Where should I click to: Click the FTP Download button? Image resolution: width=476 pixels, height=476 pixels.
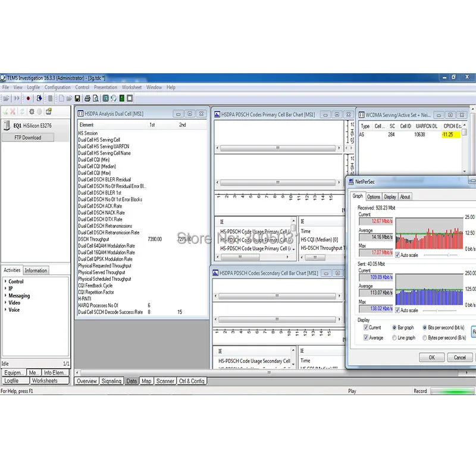pyautogui.click(x=28, y=137)
